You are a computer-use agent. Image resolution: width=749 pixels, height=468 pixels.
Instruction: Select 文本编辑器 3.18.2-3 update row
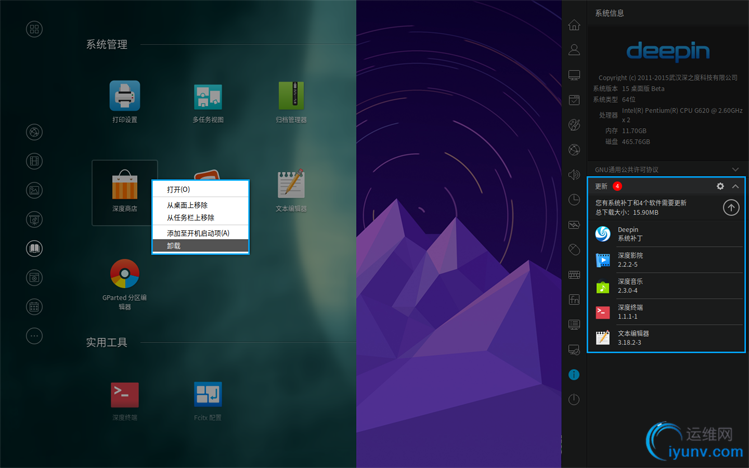667,338
